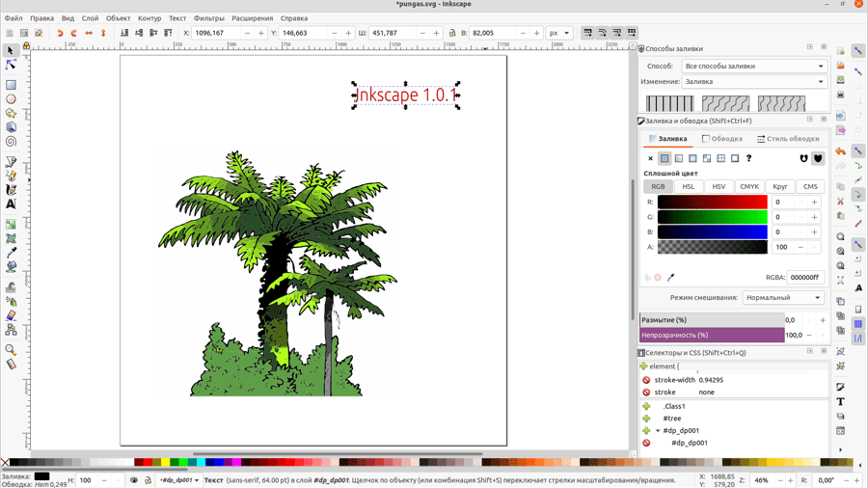
Task: Select the Text tool in toolbox
Action: pos(11,204)
